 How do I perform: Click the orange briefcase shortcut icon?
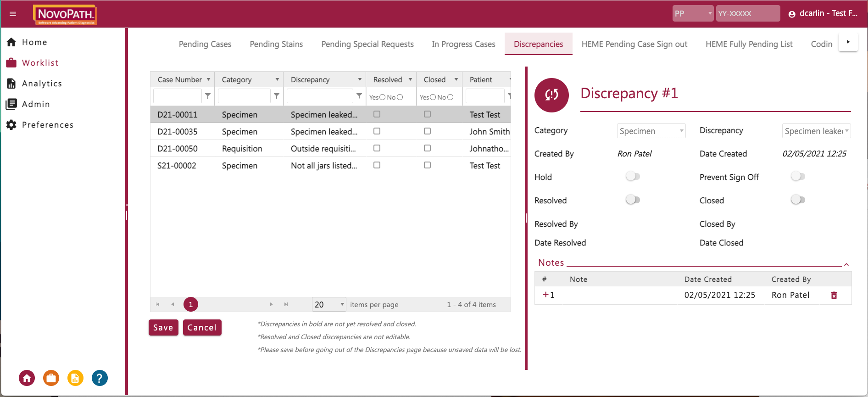(x=51, y=378)
